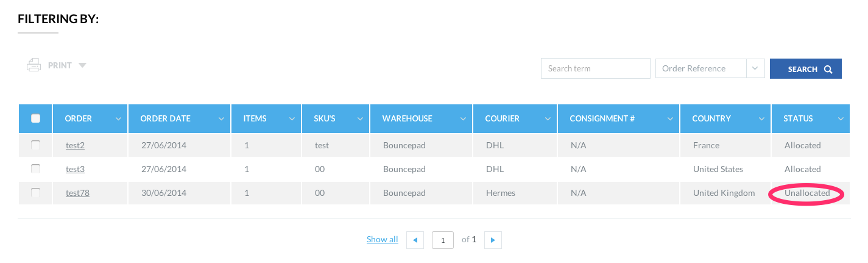Viewport: 868px width, 263px height.
Task: Click the Country column sort chevron
Action: pyautogui.click(x=761, y=119)
